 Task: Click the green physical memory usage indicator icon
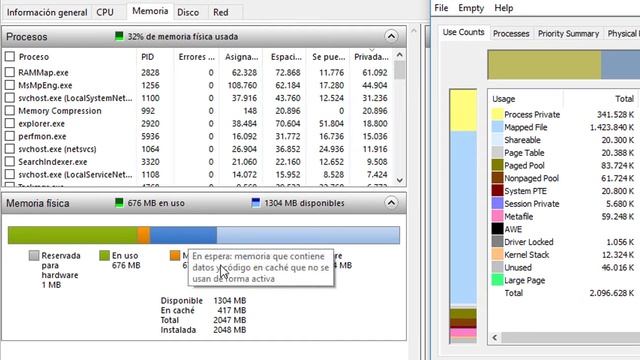pyautogui.click(x=119, y=36)
